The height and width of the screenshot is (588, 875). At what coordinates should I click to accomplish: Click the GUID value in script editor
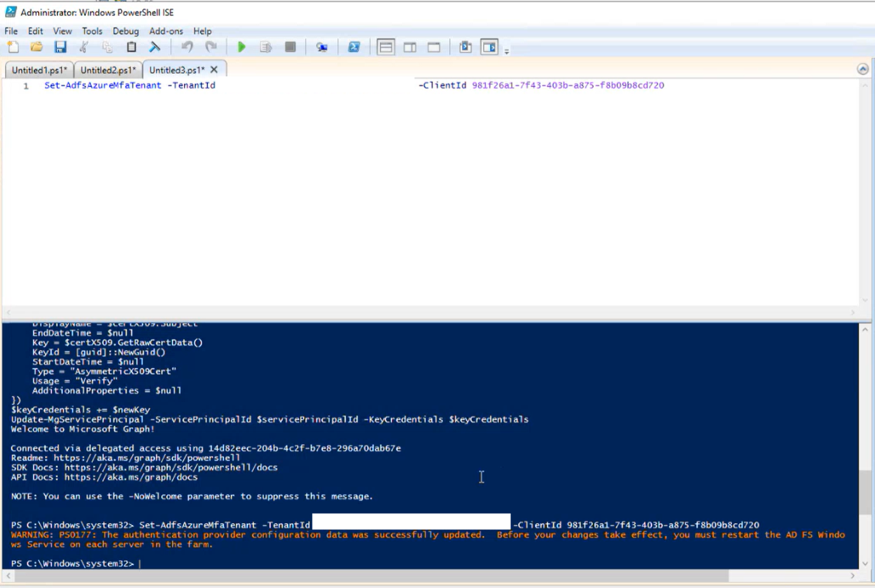point(568,85)
